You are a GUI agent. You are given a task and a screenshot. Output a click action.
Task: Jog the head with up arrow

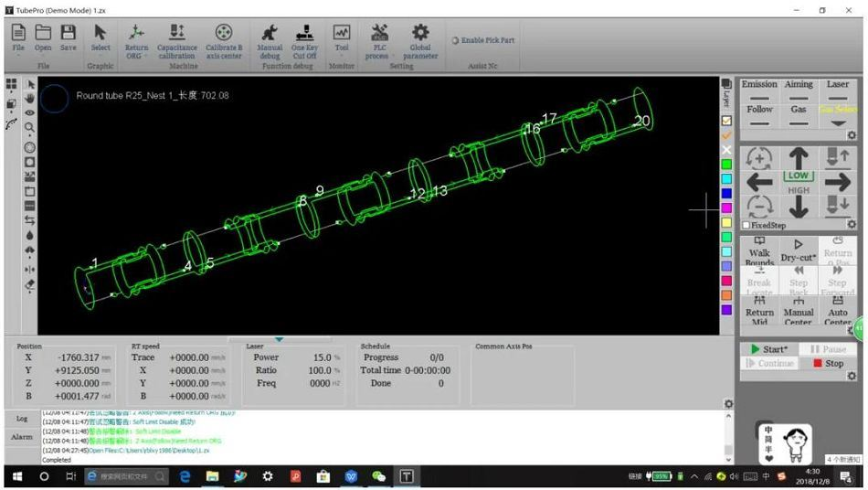(799, 158)
